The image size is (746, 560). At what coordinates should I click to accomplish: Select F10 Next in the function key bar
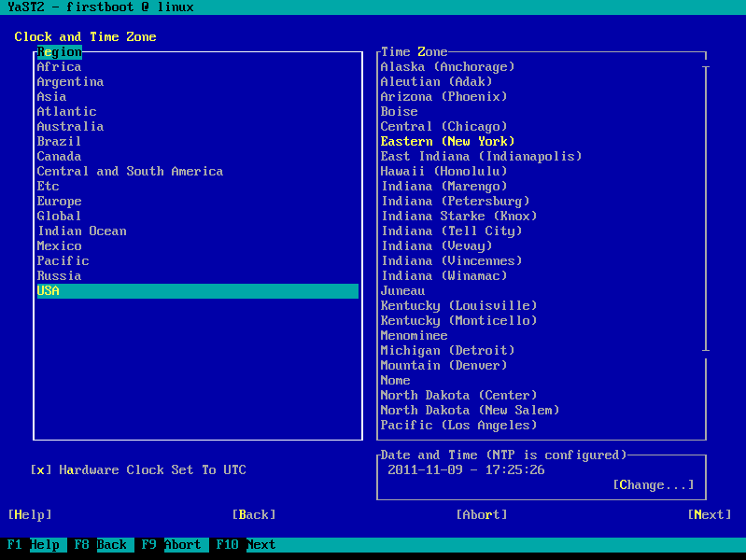coord(246,545)
